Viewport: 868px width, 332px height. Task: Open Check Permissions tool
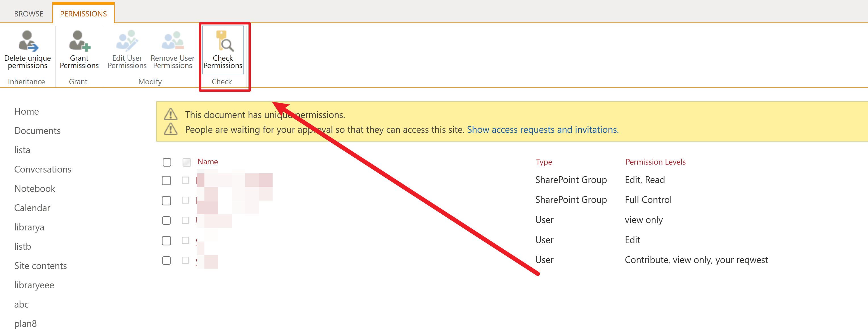point(223,50)
